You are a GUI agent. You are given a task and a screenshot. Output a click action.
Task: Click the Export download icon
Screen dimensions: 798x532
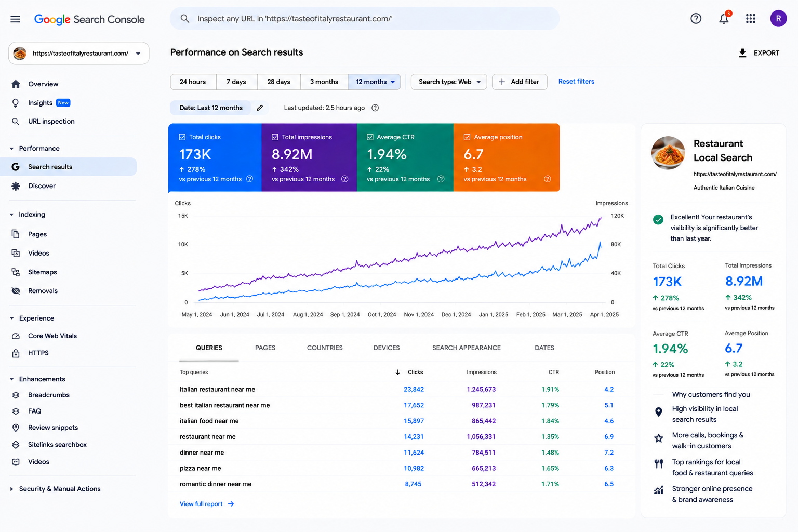[x=742, y=53]
